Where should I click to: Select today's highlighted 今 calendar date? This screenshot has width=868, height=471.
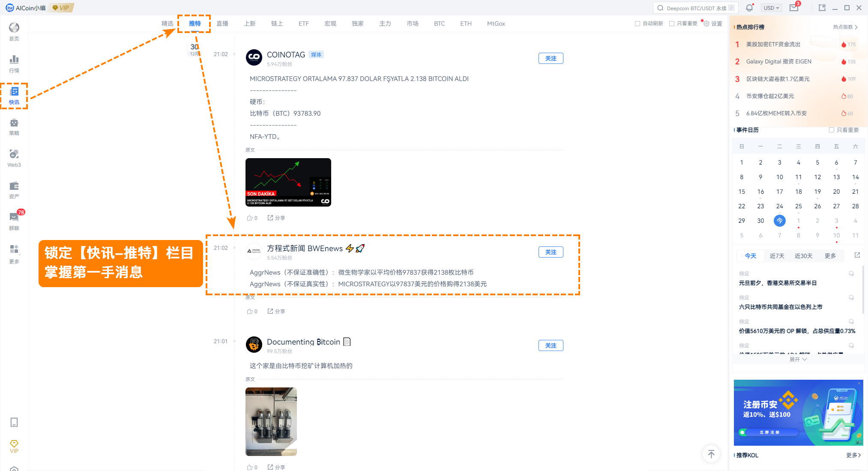click(x=780, y=221)
